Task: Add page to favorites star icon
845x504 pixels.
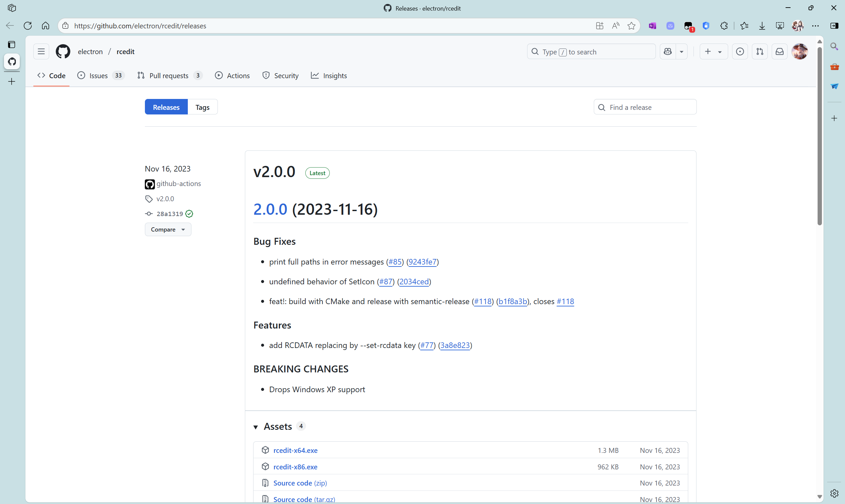Action: coord(631,26)
